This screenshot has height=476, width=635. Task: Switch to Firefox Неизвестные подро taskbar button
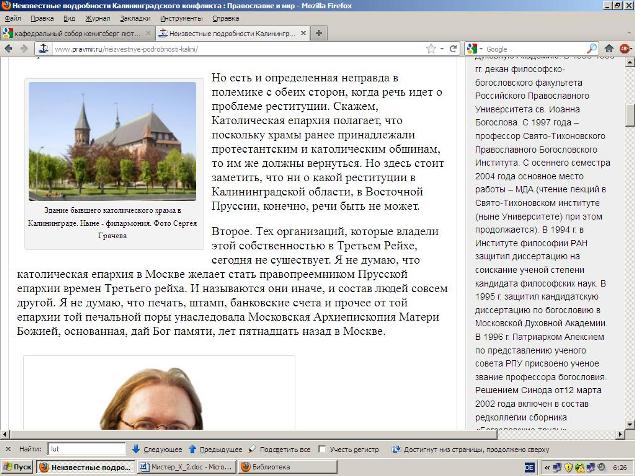click(x=85, y=467)
